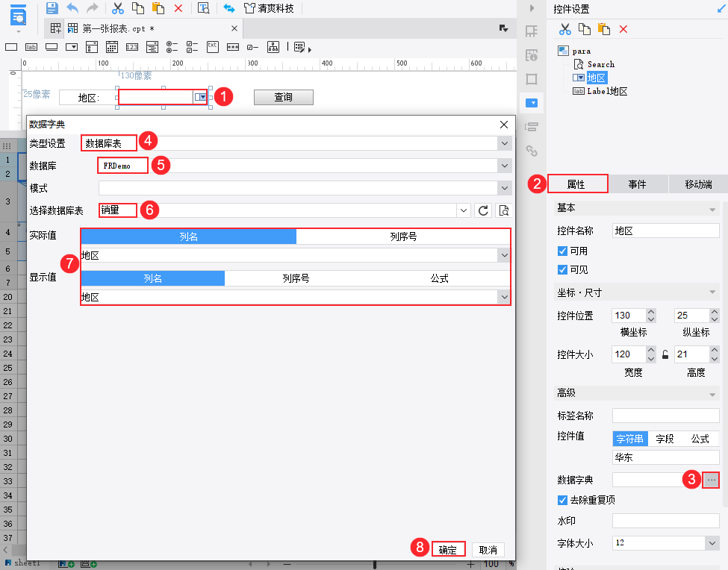Select 列序号 for 实际值
Screen dimensions: 728x570
click(403, 237)
